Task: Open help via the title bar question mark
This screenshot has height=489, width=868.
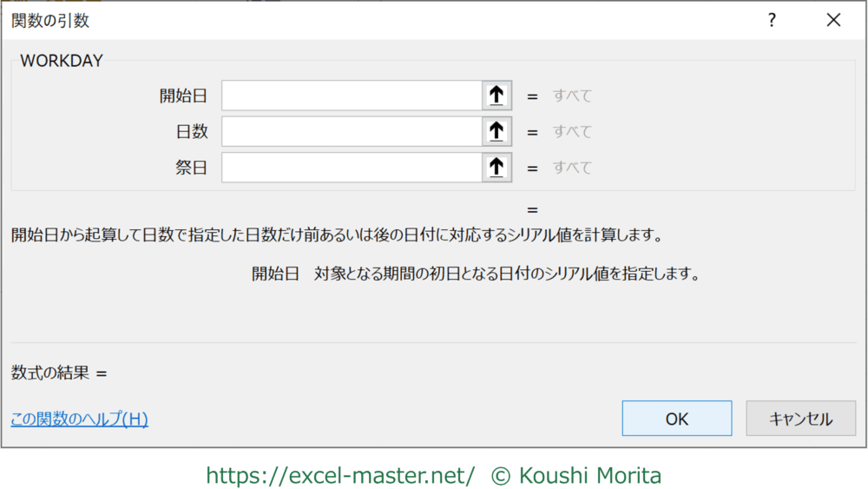Action: 772,21
